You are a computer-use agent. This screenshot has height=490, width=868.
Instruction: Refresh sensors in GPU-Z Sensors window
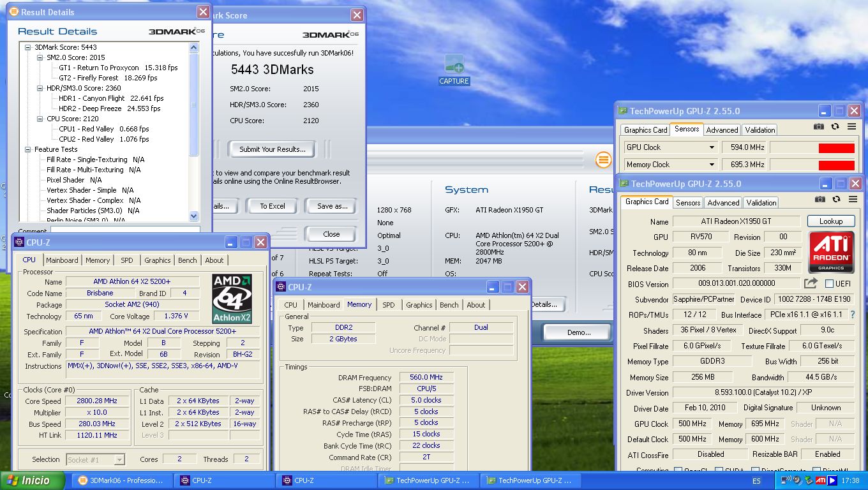click(835, 127)
